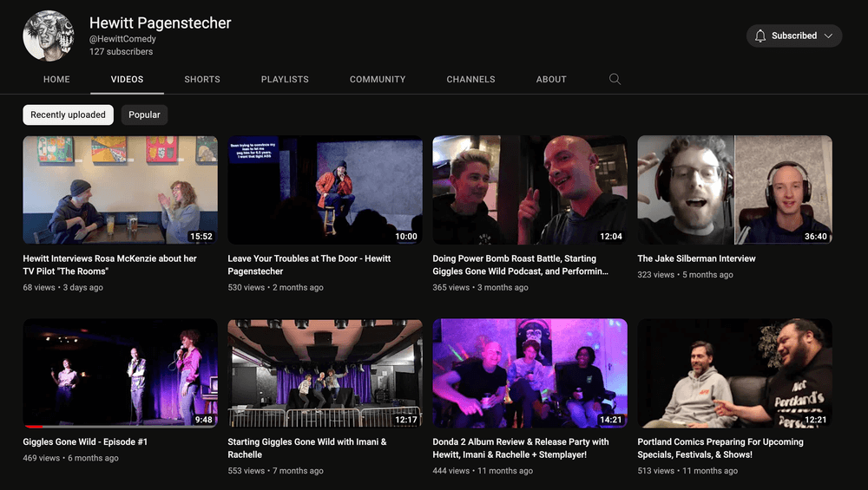Screen dimensions: 868x490
Task: Open the Donda 2 Album Review thumbnail
Action: [x=529, y=373]
